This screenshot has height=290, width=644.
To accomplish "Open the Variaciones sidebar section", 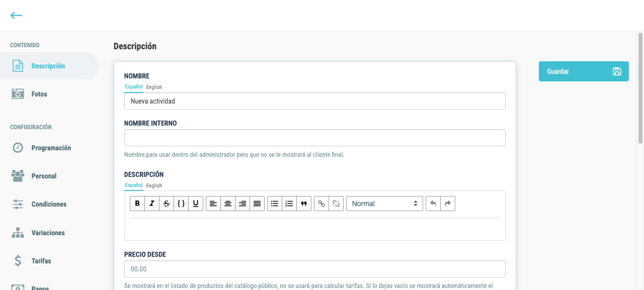I will tap(49, 233).
